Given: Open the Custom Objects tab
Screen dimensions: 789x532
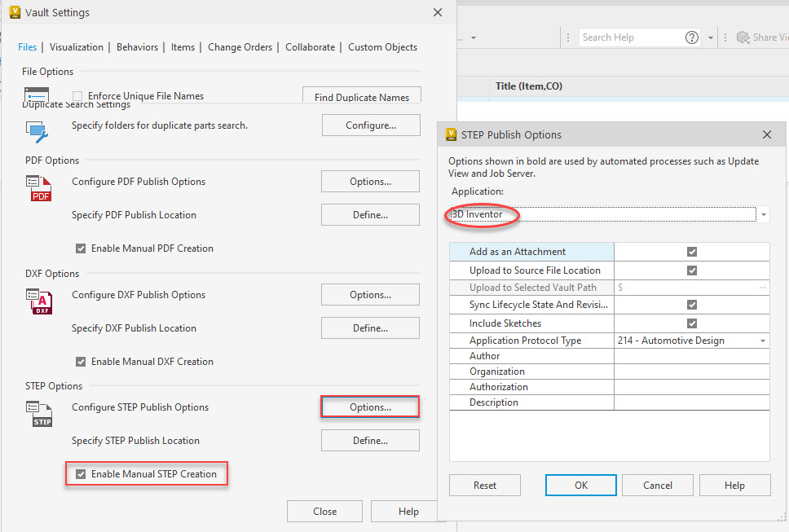Looking at the screenshot, I should point(382,46).
